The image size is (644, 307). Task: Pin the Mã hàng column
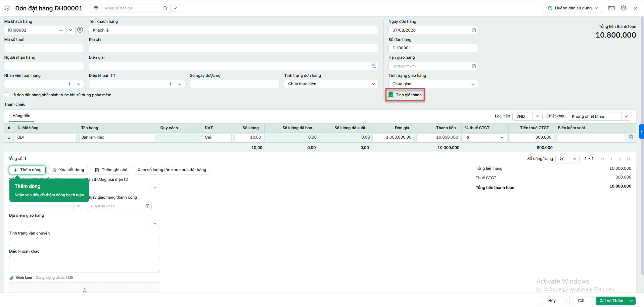(19, 128)
